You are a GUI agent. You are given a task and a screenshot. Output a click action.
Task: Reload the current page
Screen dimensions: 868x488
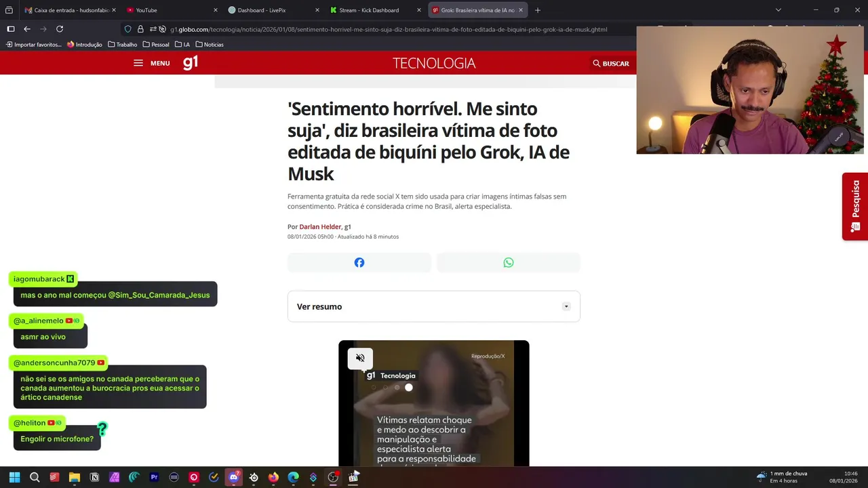coord(60,29)
